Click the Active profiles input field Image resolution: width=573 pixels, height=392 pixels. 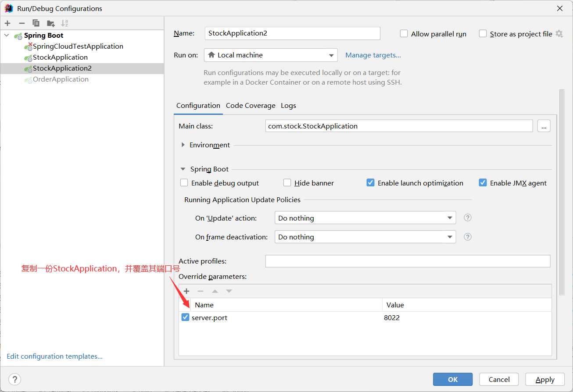408,261
